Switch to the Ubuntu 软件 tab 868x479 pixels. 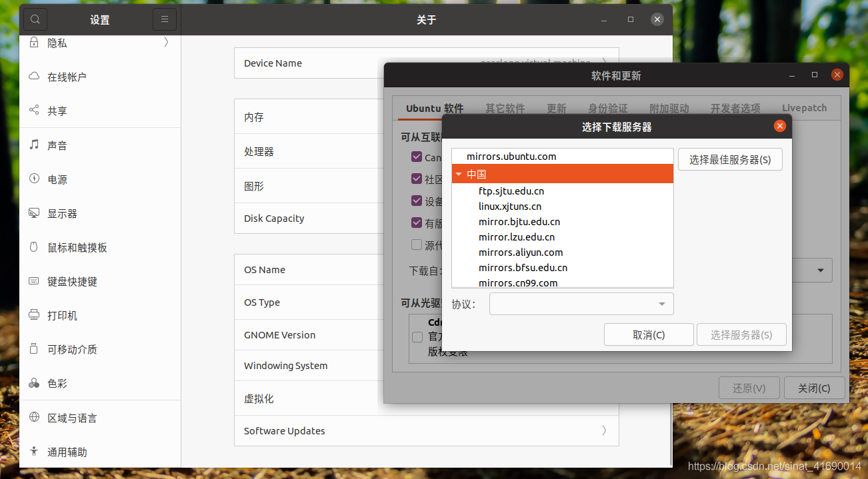[x=435, y=108]
